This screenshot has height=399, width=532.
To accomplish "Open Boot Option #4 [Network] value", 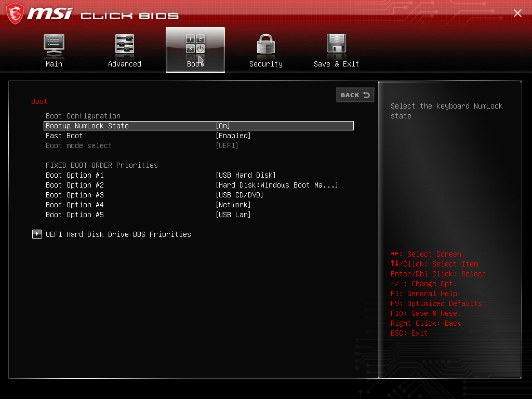I will coord(233,205).
